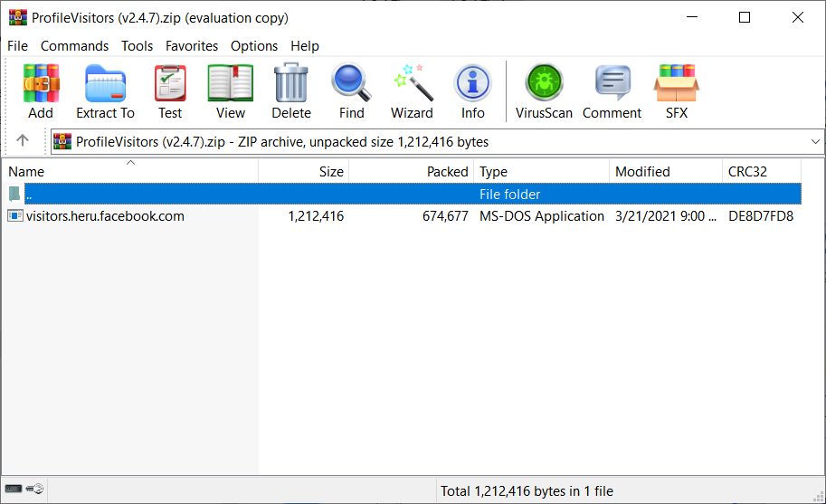The image size is (826, 504).
Task: Open the Help menu
Action: (305, 46)
